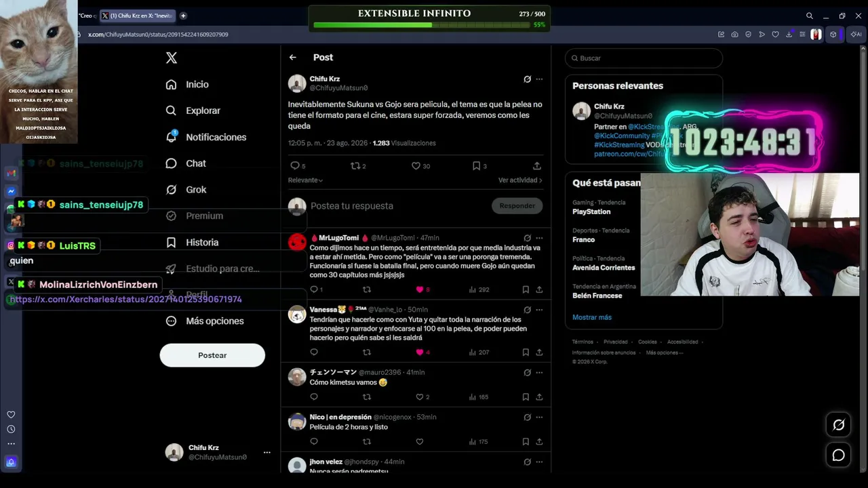Expand Más opciones in the sidebar

(x=205, y=321)
